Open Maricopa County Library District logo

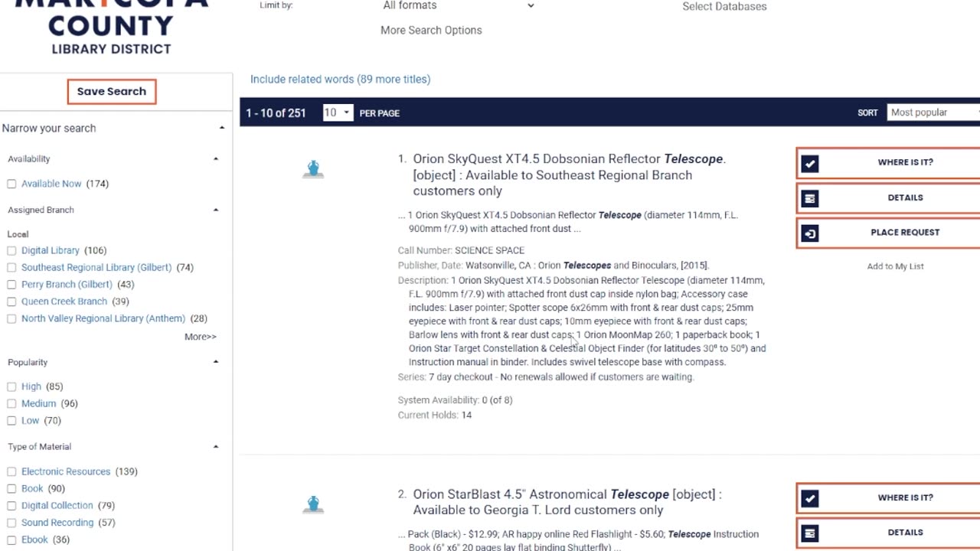tap(111, 27)
